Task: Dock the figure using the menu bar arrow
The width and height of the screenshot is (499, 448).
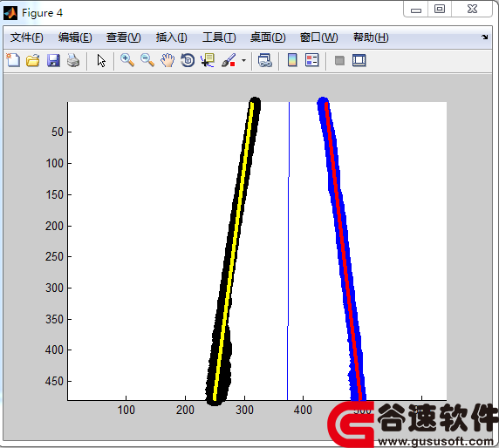Action: pyautogui.click(x=485, y=37)
